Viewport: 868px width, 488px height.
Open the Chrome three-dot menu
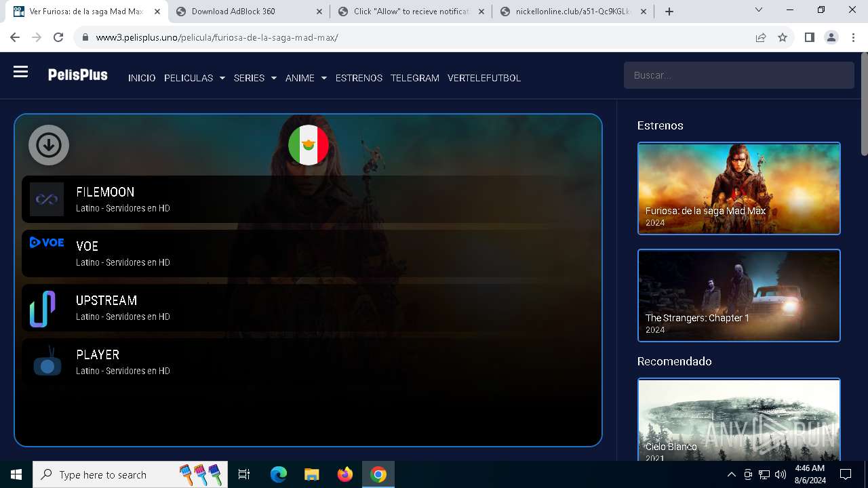[x=853, y=37]
